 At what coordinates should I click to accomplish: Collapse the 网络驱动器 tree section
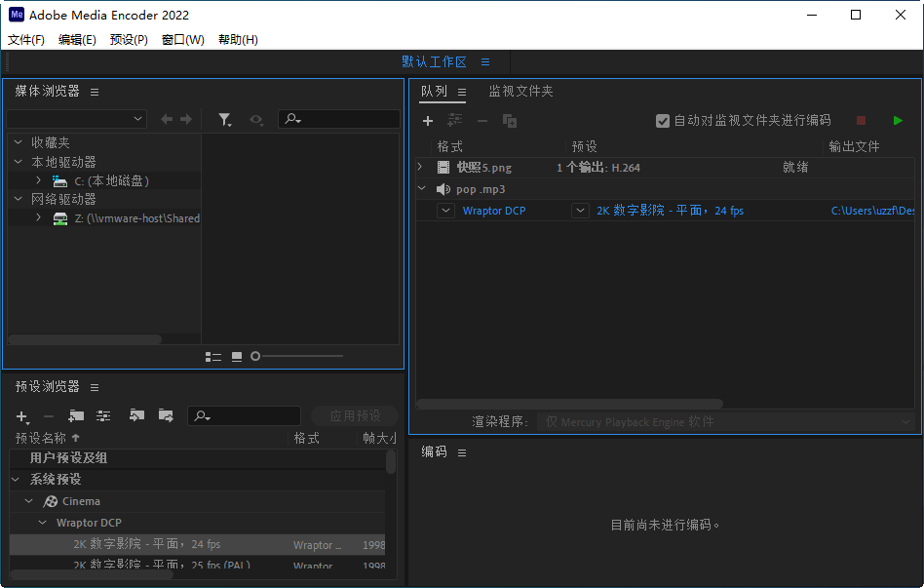tap(17, 199)
